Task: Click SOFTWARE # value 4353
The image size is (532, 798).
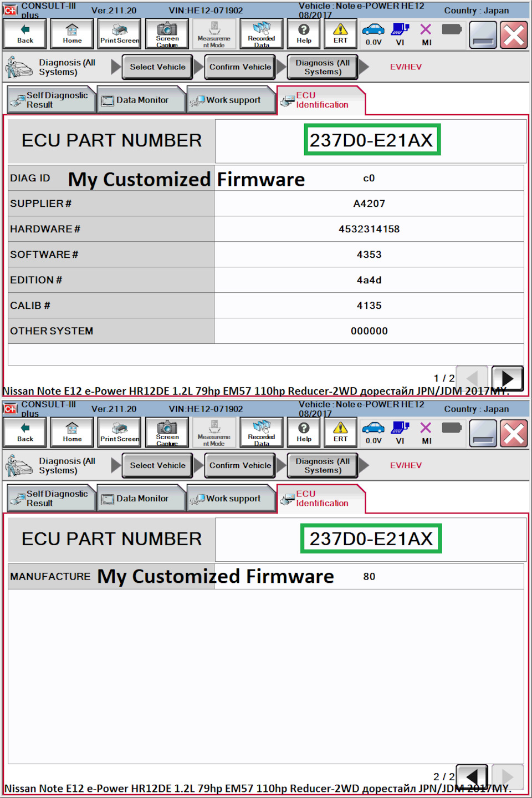Action: point(369,255)
